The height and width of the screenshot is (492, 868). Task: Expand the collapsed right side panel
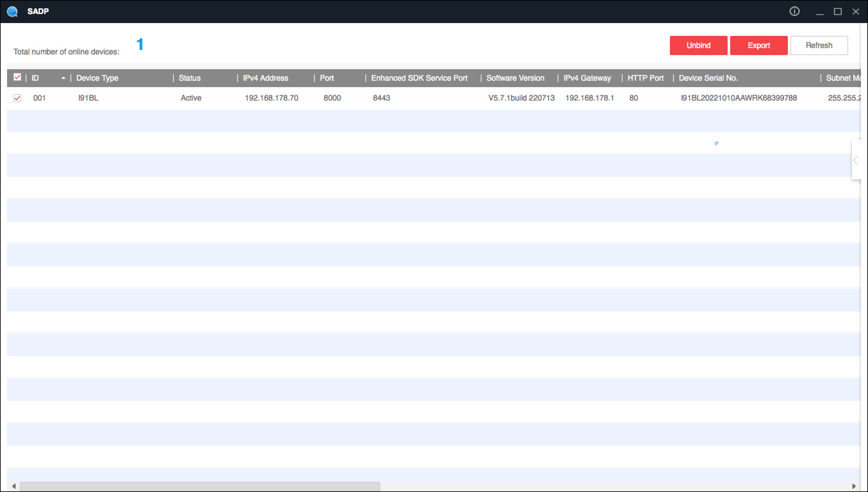point(855,160)
